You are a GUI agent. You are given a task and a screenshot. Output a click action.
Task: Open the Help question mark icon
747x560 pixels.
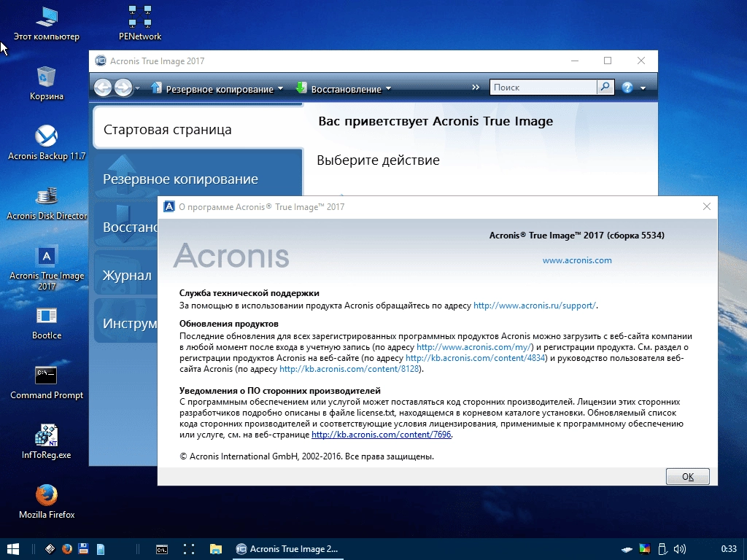coord(627,87)
